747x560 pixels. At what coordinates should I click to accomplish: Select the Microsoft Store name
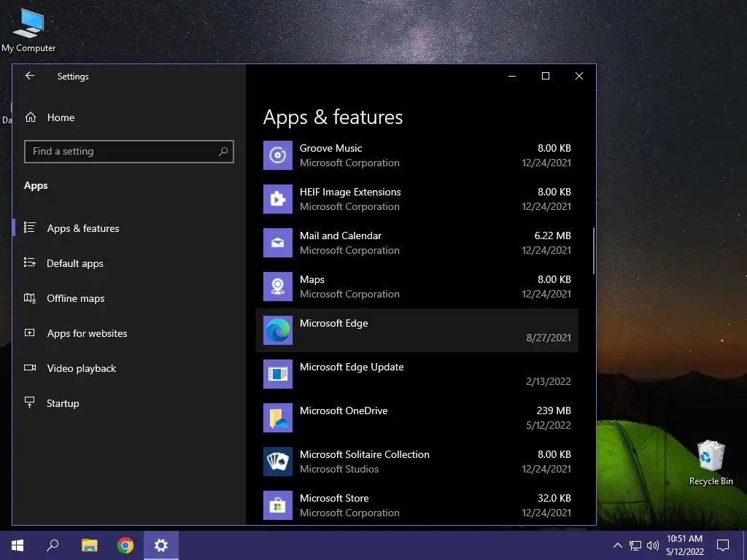click(x=334, y=499)
